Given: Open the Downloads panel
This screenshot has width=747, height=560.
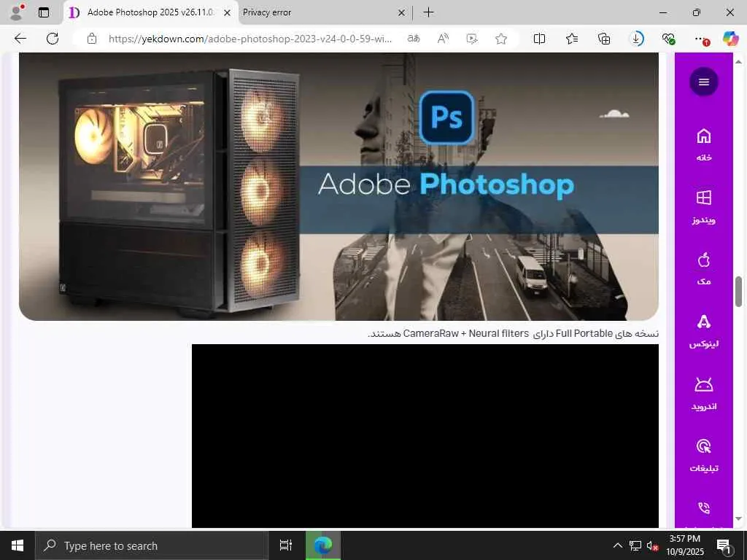Looking at the screenshot, I should click(636, 39).
